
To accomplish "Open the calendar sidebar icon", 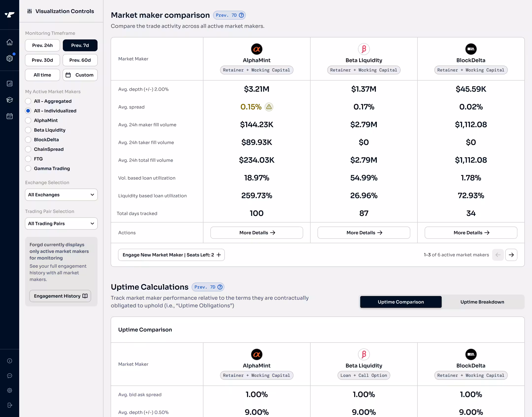I will (x=10, y=116).
